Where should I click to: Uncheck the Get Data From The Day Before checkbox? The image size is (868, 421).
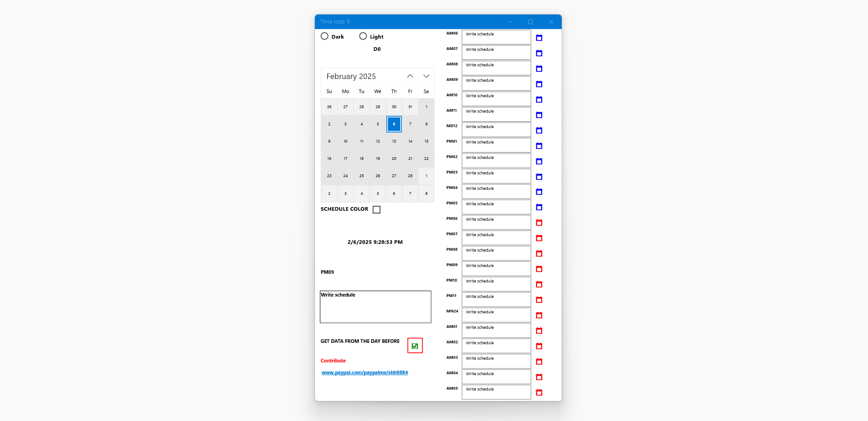(415, 346)
